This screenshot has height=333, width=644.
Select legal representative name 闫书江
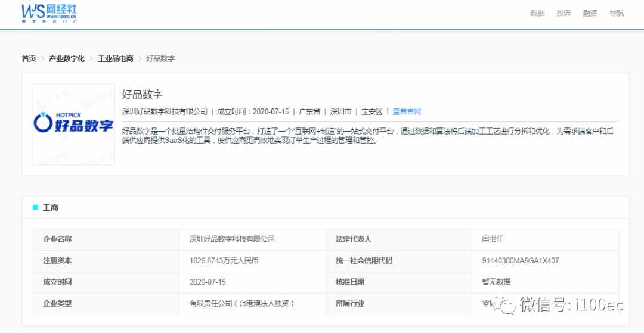493,239
